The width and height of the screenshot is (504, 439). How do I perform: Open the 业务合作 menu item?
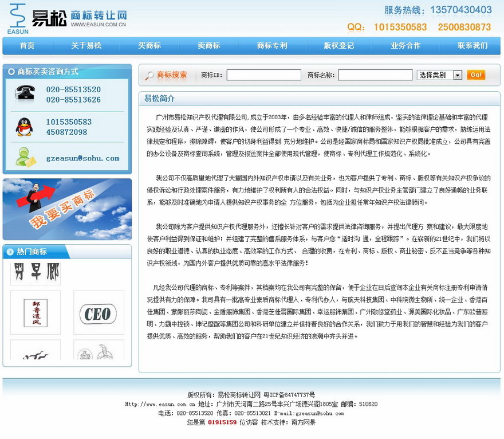coord(405,46)
